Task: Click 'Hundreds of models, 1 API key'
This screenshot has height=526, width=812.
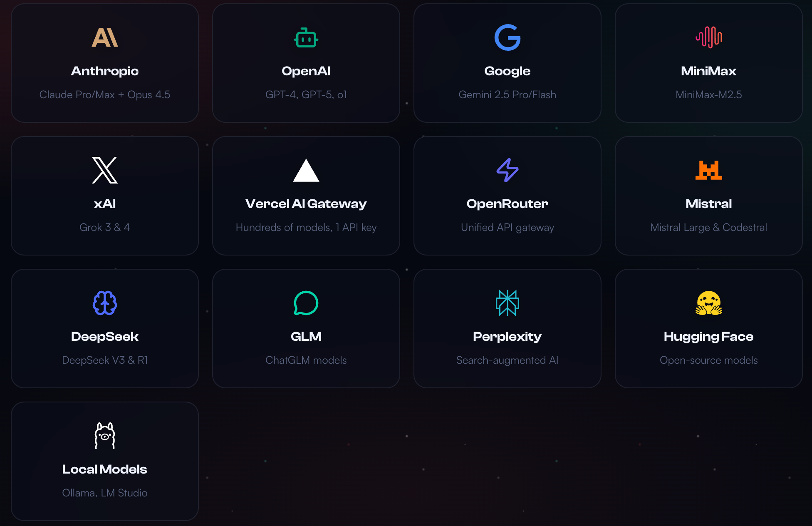Action: point(306,228)
